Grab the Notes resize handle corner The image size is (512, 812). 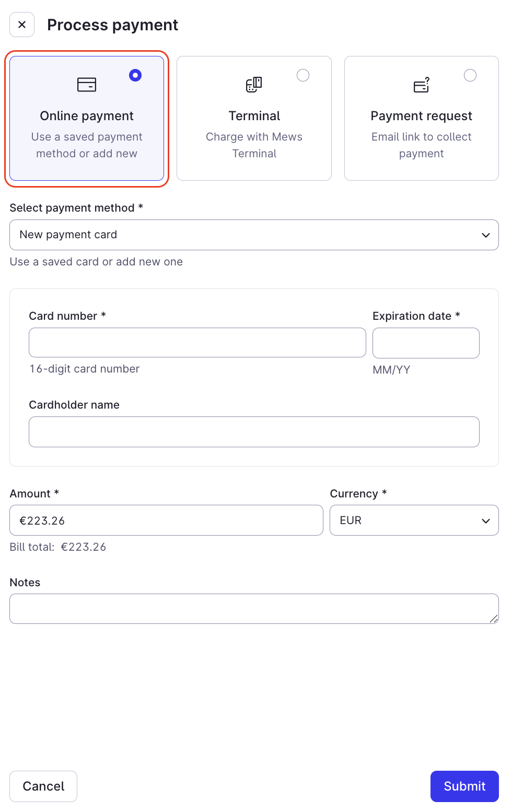[494, 619]
